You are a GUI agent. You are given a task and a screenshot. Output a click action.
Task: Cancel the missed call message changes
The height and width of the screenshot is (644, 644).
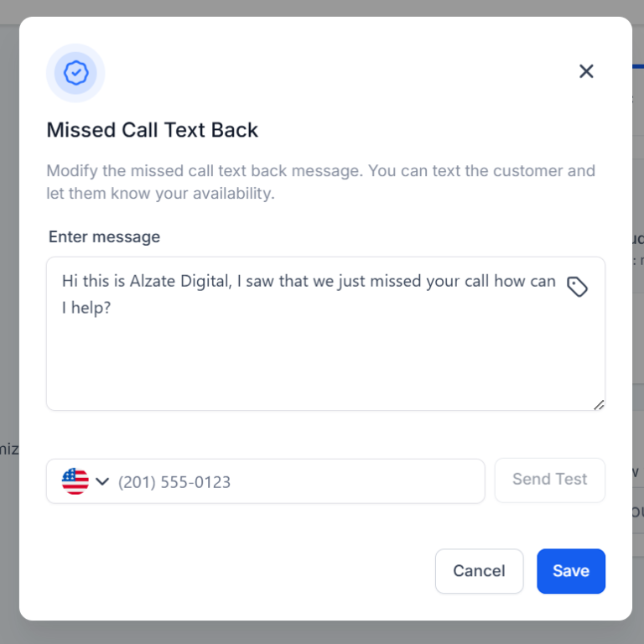point(479,571)
